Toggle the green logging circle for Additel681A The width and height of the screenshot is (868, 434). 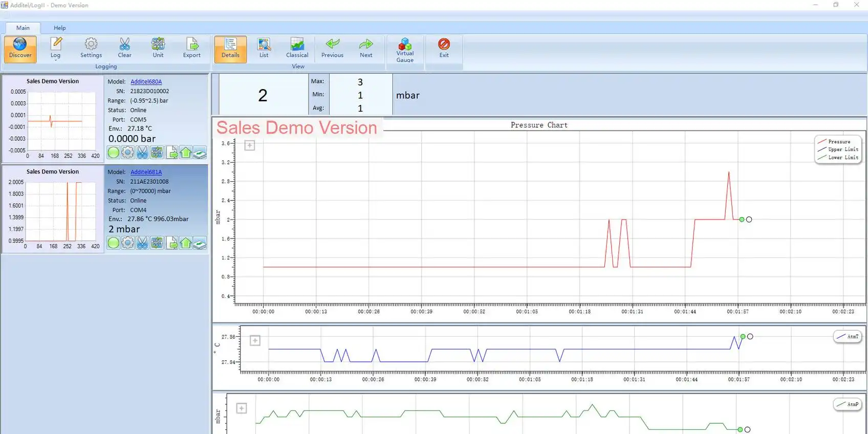[x=114, y=243]
